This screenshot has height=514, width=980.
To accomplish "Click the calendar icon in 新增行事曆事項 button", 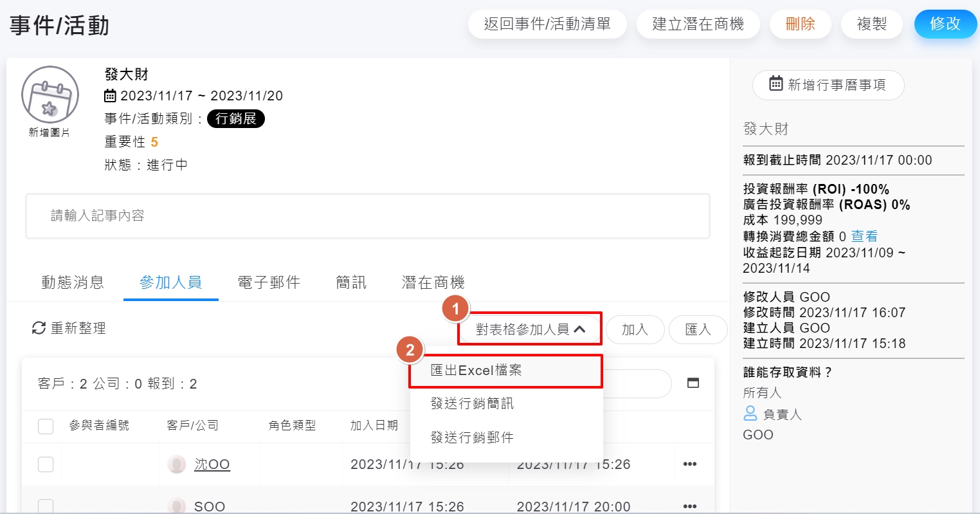I will 776,84.
